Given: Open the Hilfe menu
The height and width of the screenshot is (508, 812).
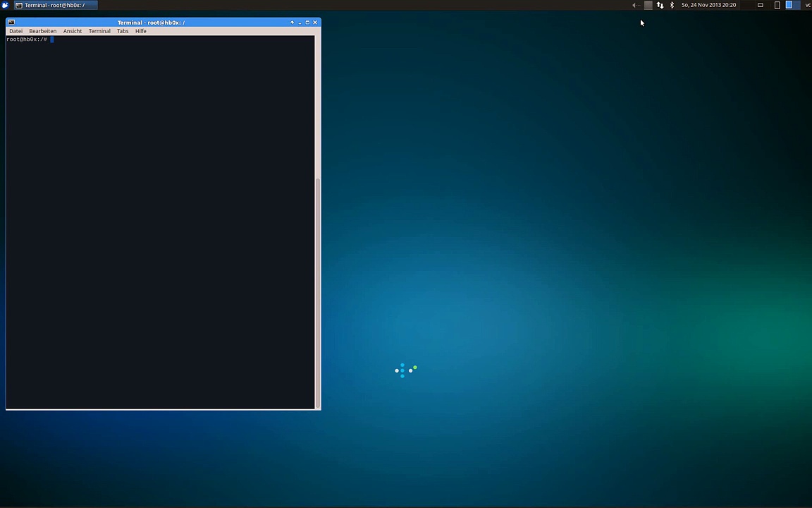Looking at the screenshot, I should [141, 31].
